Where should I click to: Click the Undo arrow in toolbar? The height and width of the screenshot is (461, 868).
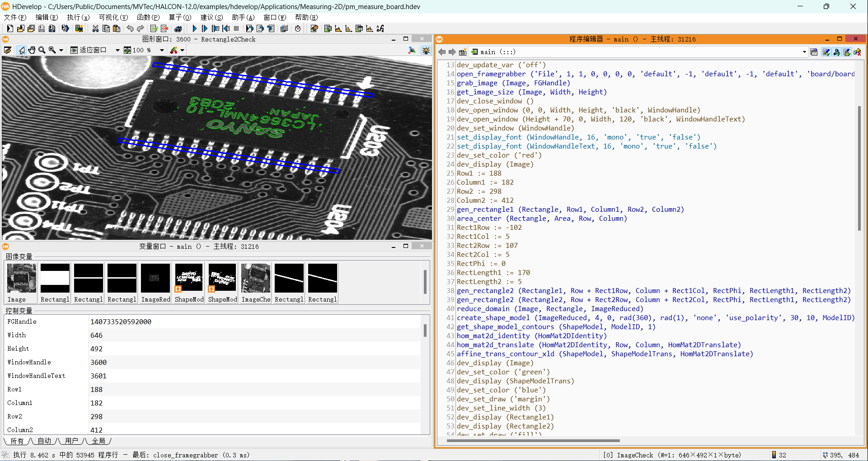130,28
